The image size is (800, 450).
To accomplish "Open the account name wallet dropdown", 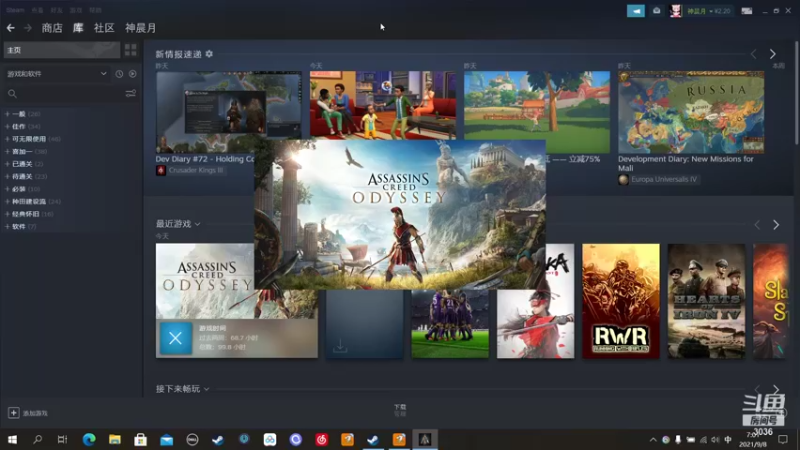I will (x=708, y=11).
